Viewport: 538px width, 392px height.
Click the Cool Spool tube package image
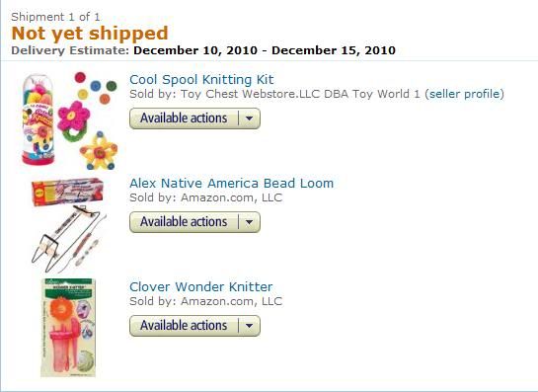(38, 119)
